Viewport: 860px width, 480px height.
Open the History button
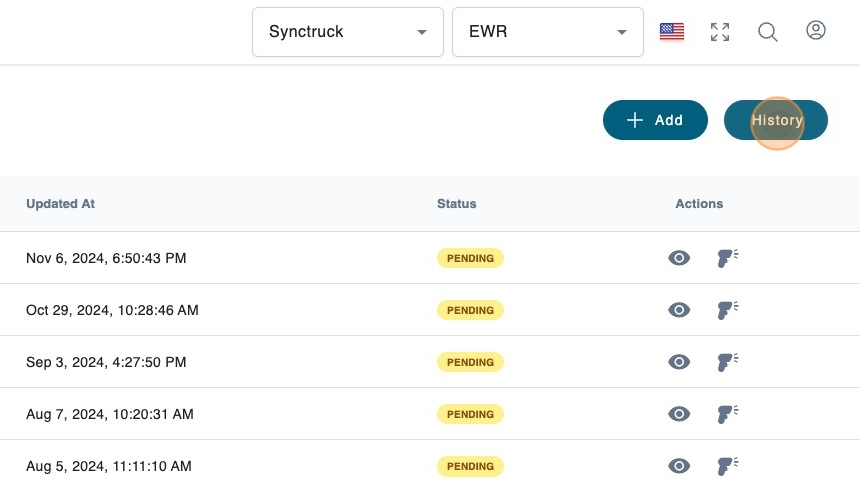[776, 120]
